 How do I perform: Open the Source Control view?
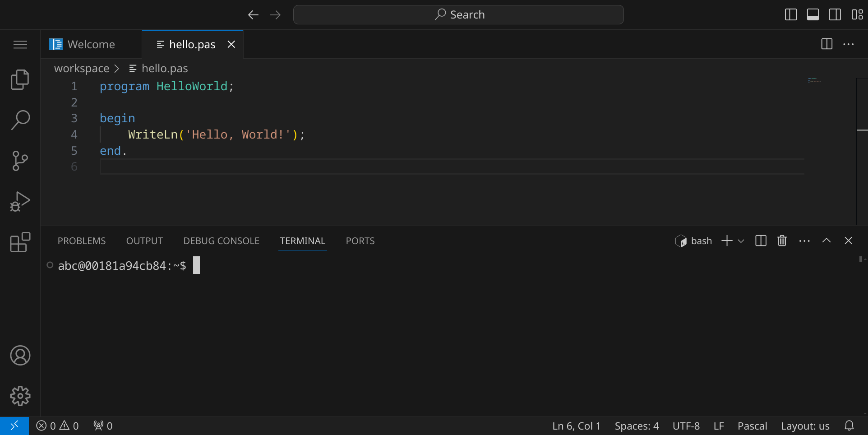[x=20, y=161]
